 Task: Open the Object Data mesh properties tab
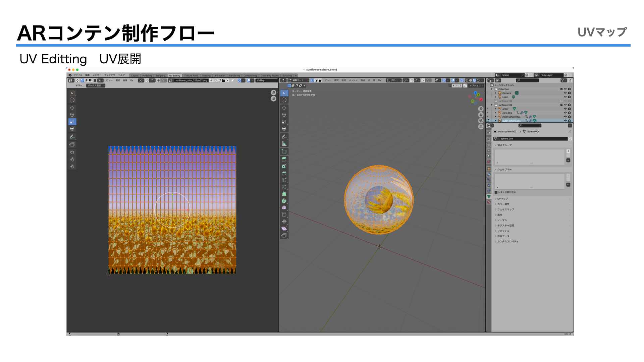(x=489, y=196)
